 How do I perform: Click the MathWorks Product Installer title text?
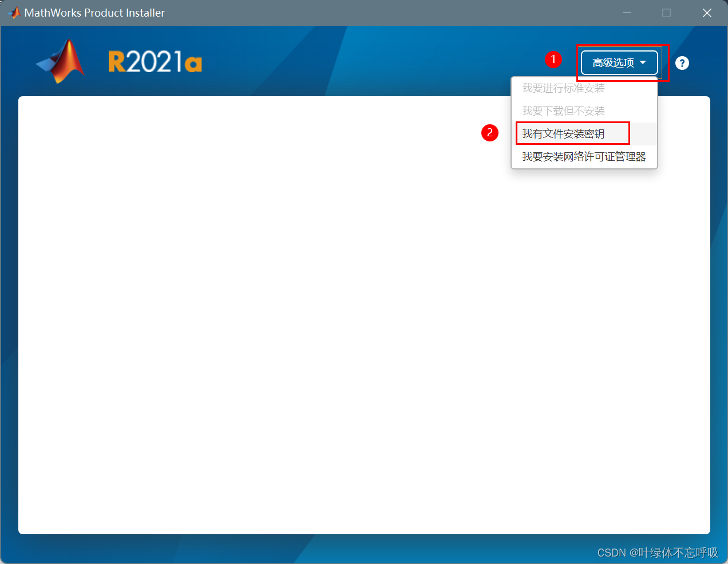[x=94, y=13]
